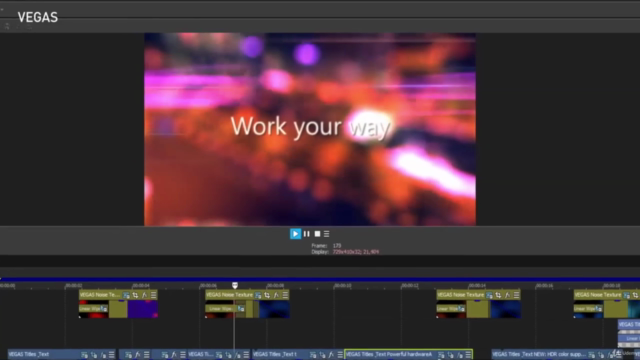Screen dimensions: 640x360
Task: Open Pan/Crop on 'Powerful hardwareA' title event
Action: pos(451,355)
